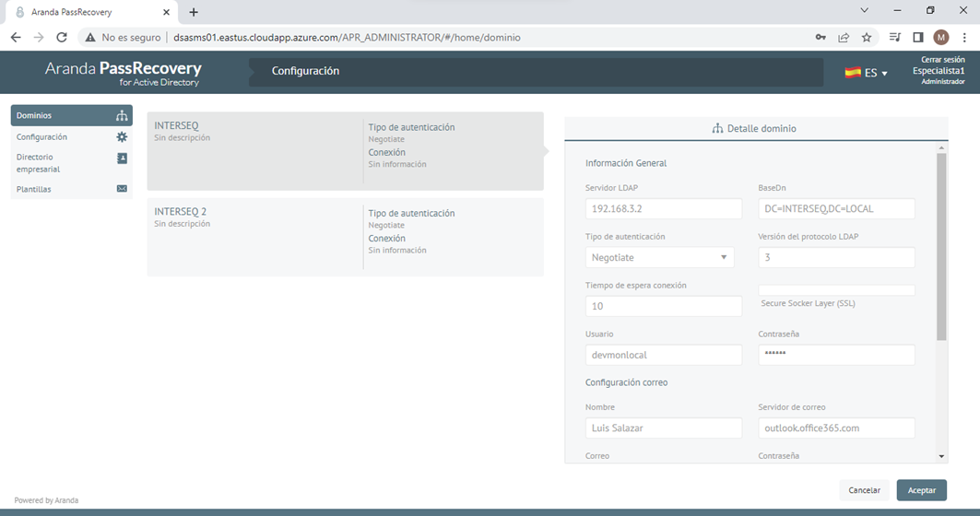Click into the Servidor LDAP field

[x=663, y=209]
